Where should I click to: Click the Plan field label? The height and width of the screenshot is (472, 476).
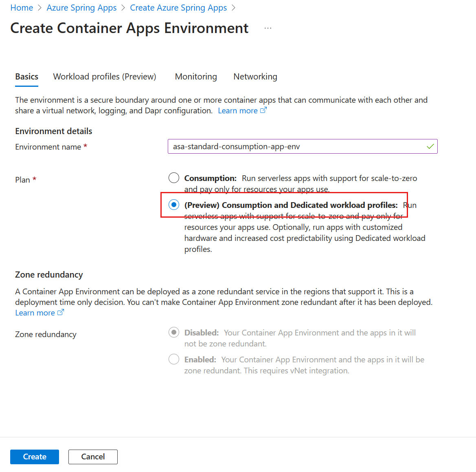(x=22, y=180)
